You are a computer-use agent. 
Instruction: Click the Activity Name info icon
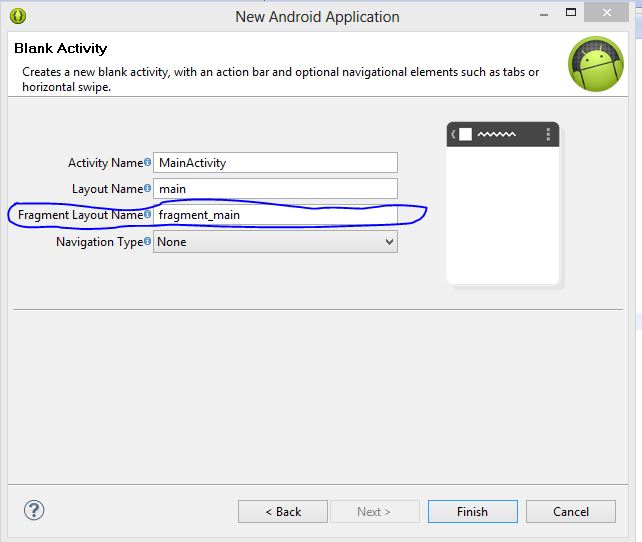click(147, 162)
